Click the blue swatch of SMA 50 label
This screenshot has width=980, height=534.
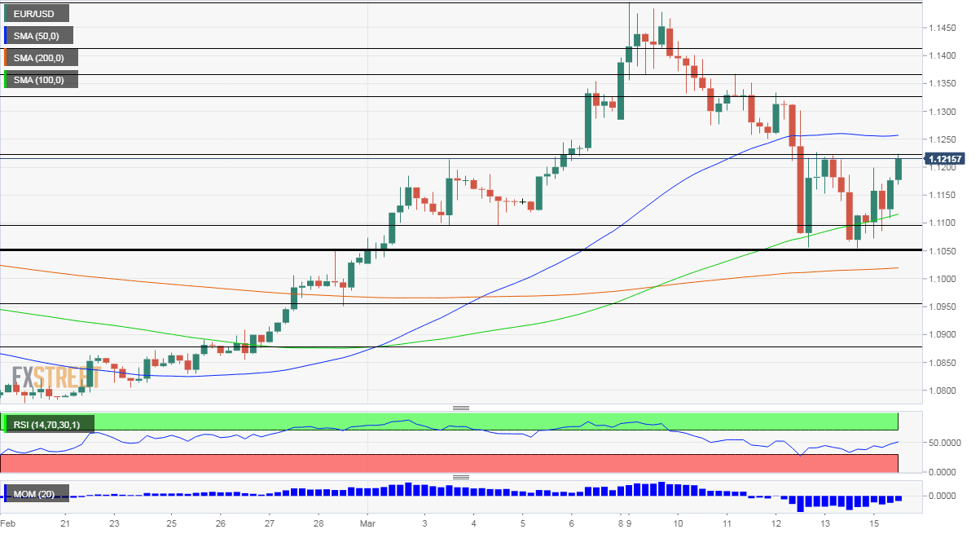(6, 35)
